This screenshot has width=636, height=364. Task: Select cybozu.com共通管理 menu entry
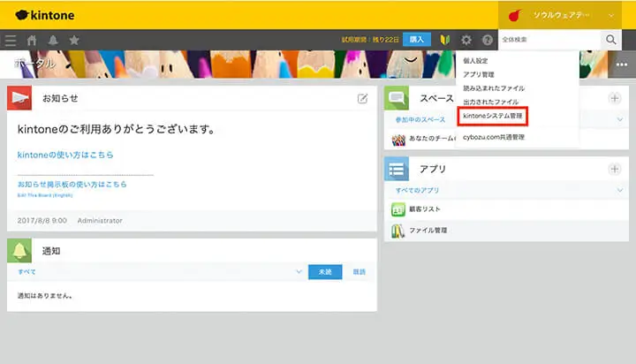(494, 137)
